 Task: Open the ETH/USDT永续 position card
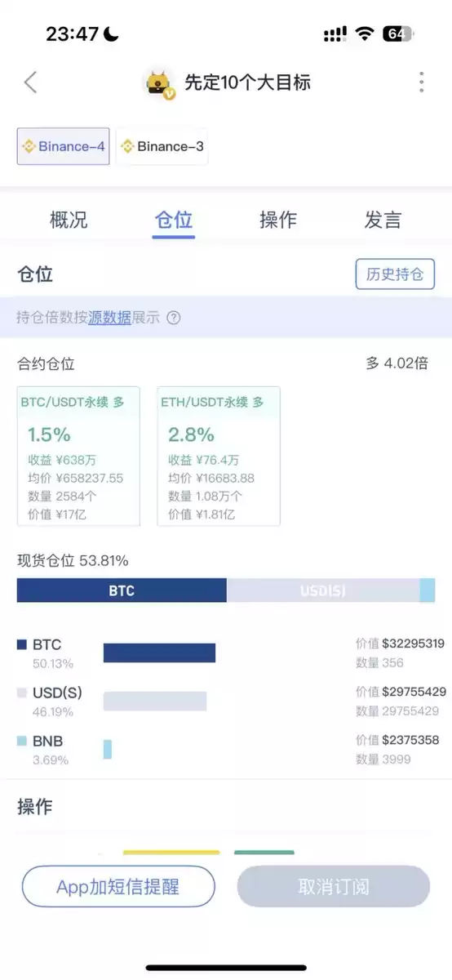tap(219, 456)
